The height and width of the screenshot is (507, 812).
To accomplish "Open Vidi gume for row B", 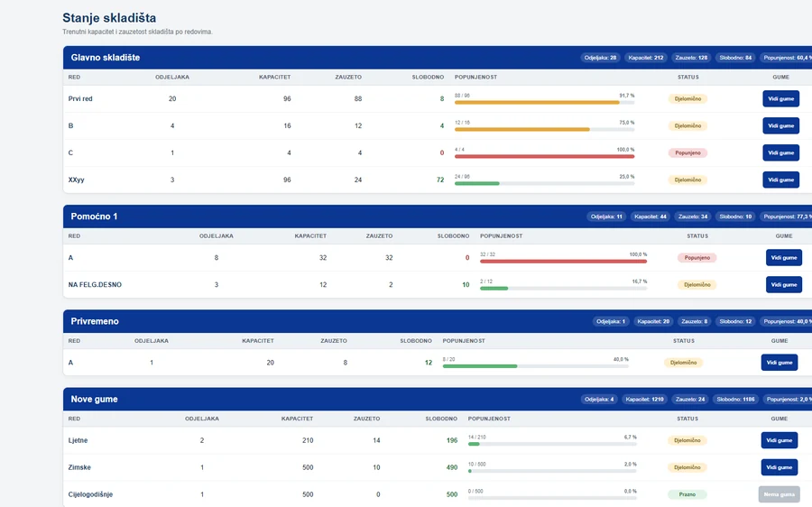I will coord(780,125).
